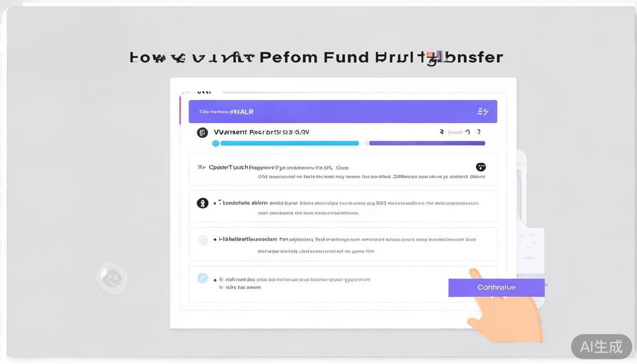Open the menu icon in purple header bar
Screen dimensions: 637x364
(483, 112)
